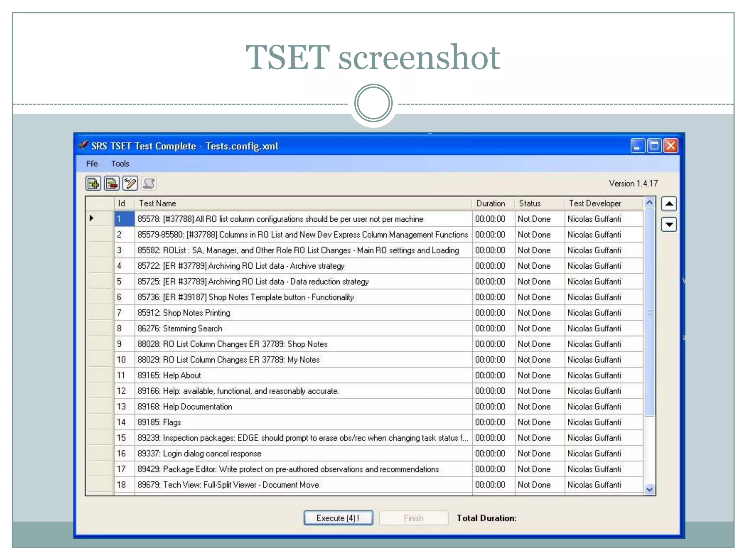Click the Id cell 2
The image size is (747, 560).
click(124, 235)
